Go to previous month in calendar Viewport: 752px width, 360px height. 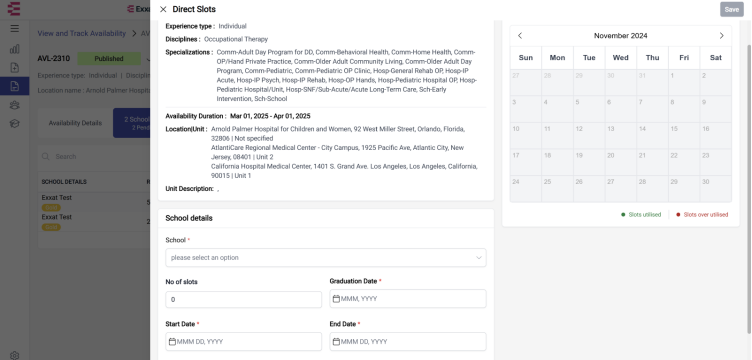520,35
